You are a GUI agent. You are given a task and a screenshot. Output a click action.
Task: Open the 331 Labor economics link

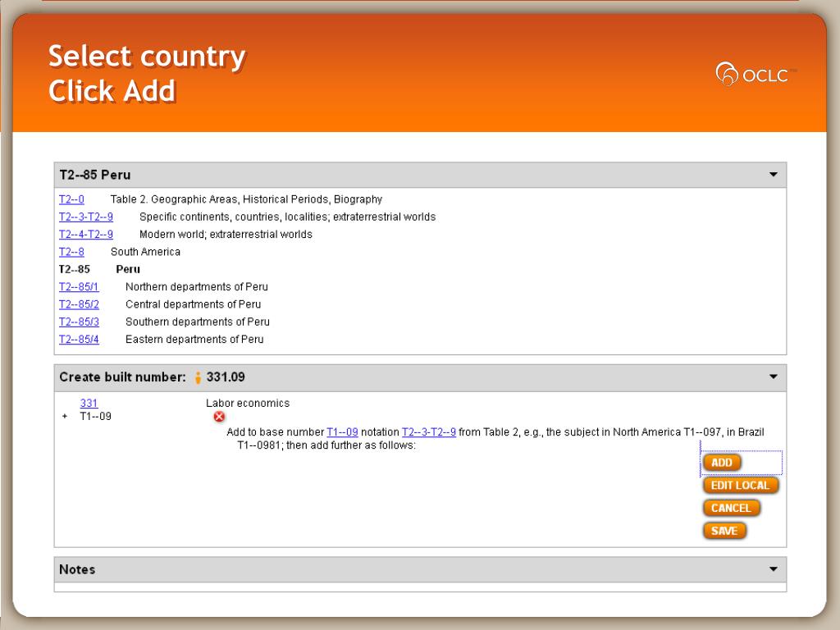(89, 403)
